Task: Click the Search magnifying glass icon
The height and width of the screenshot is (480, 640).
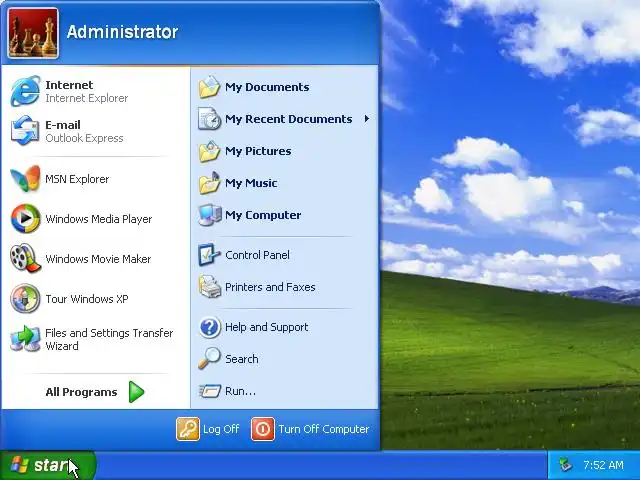Action: [x=209, y=358]
